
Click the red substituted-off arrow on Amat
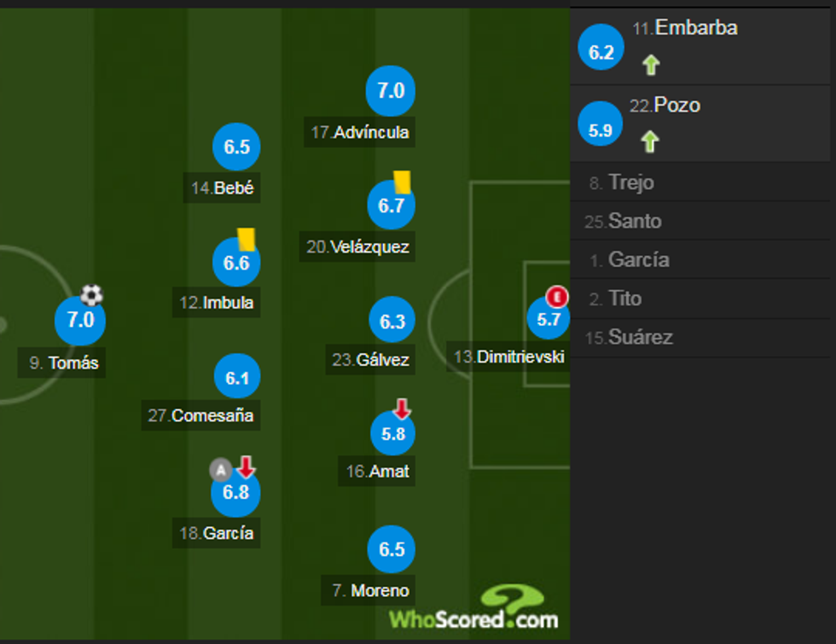[402, 409]
